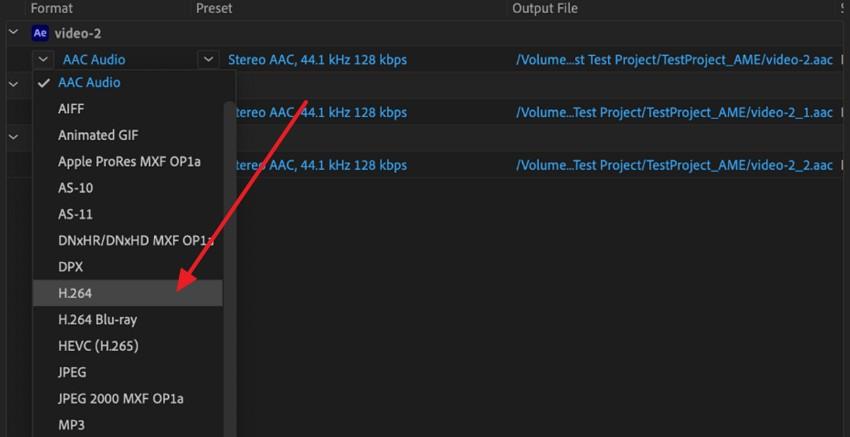Choose JPEG from the format list
Image resolution: width=850 pixels, height=437 pixels.
coord(128,372)
